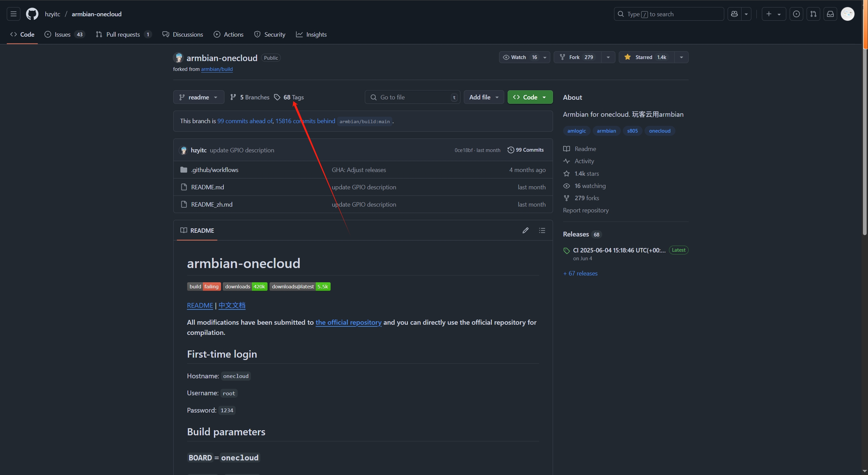Open the user avatar menu
Image resolution: width=868 pixels, height=475 pixels.
(848, 14)
